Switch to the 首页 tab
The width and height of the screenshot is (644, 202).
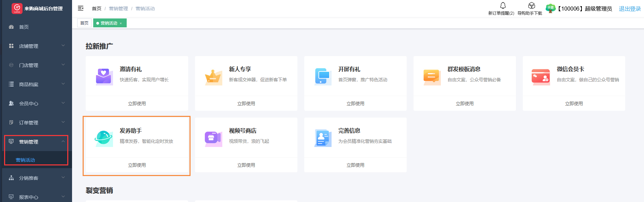click(84, 23)
